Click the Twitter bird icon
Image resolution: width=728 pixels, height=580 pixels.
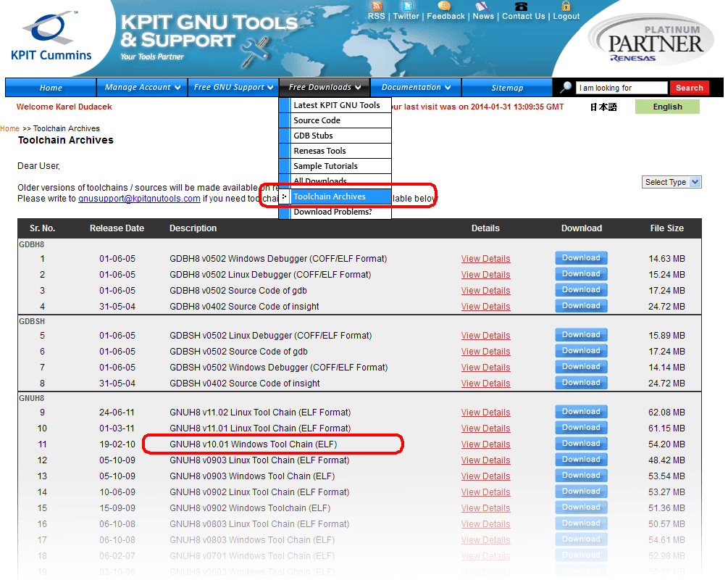coord(406,6)
